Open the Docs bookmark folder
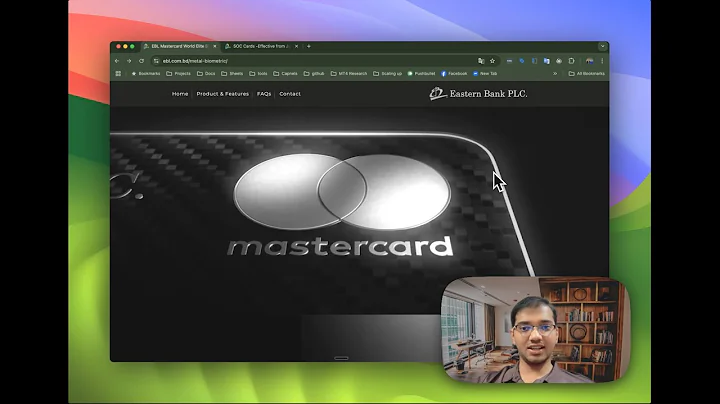Image resolution: width=720 pixels, height=404 pixels. click(x=206, y=73)
